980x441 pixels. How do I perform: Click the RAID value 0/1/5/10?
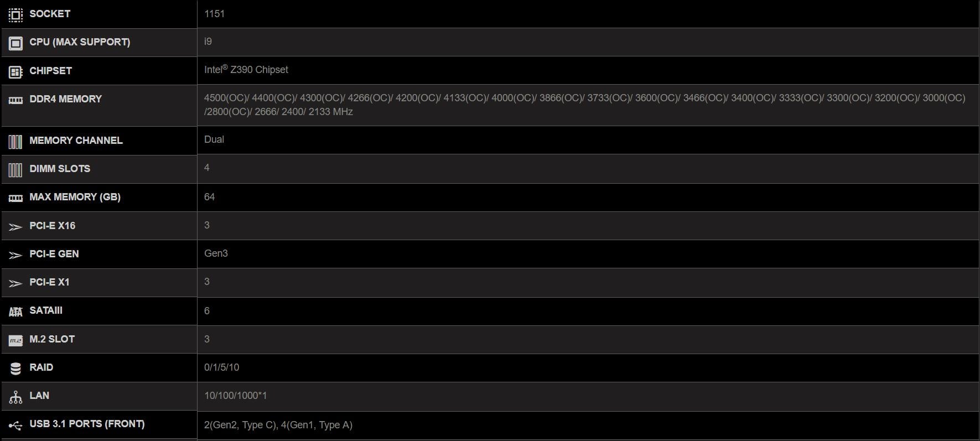[x=221, y=367]
